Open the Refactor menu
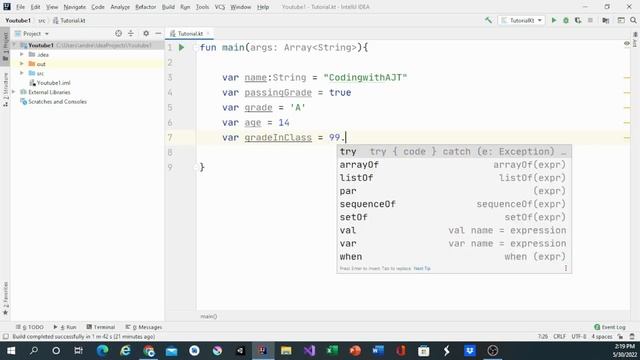The image size is (640, 360). 146,7
